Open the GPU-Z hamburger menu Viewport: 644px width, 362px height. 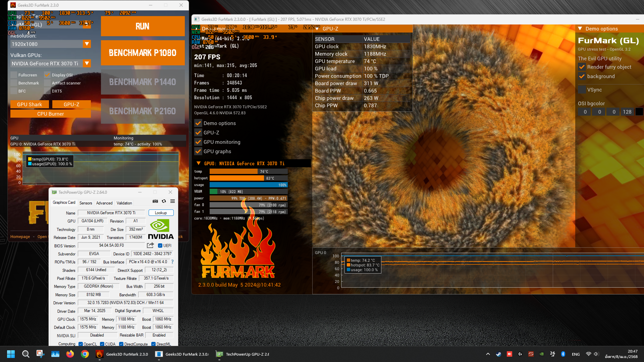[x=172, y=201]
